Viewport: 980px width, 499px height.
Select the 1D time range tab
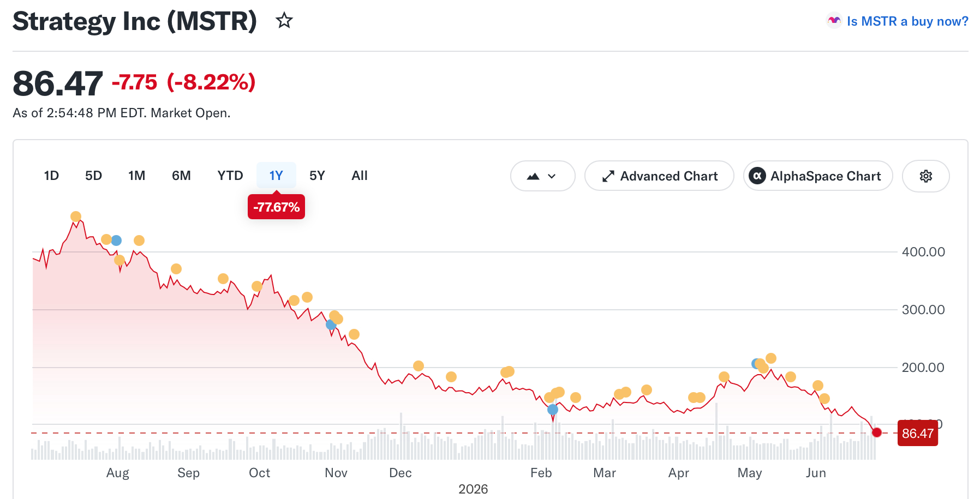coord(51,176)
